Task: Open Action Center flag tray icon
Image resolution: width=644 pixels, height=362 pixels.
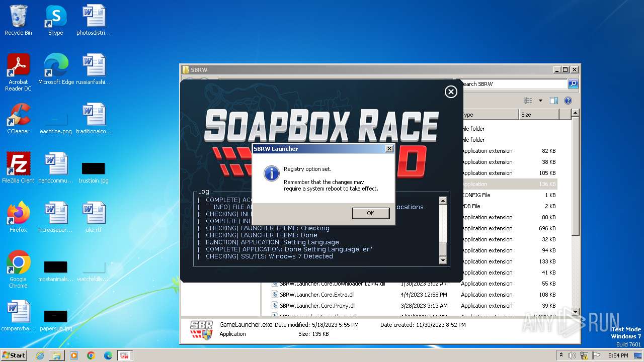Action: 597,355
